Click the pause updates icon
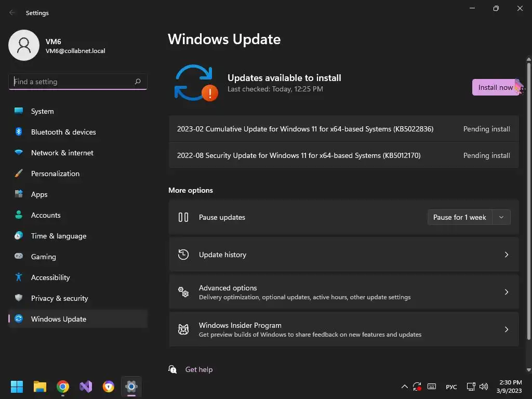The height and width of the screenshot is (399, 532). point(183,217)
